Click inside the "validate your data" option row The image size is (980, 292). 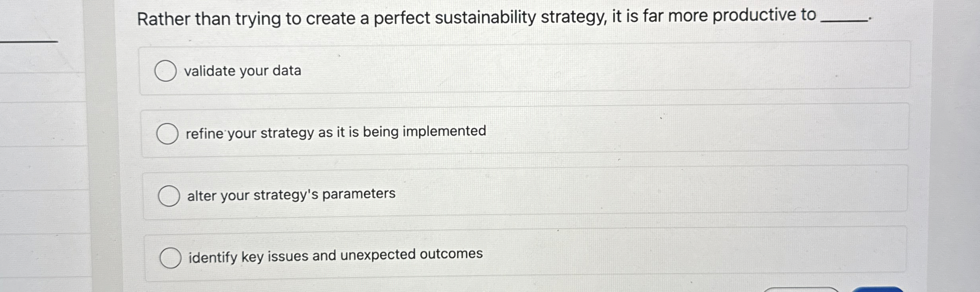pos(278,71)
